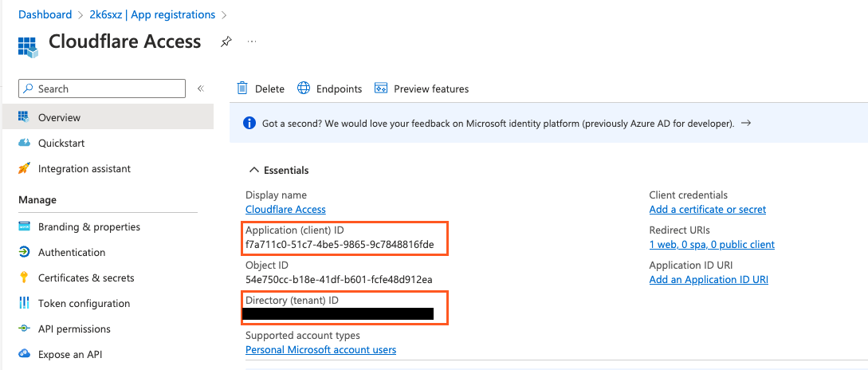Image resolution: width=868 pixels, height=370 pixels.
Task: Open Certificates & secrets
Action: [x=86, y=277]
